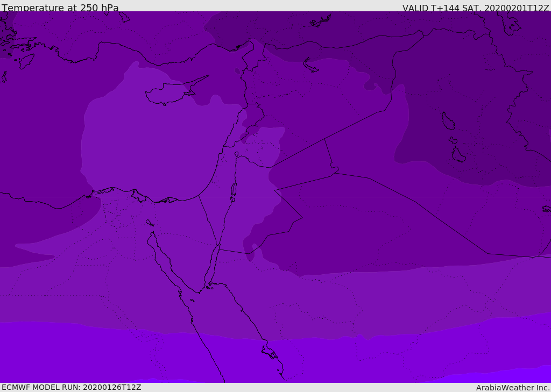Image resolution: width=551 pixels, height=392 pixels.
Task: Click the 'ECMWF MODEL RUN: 20200126T12Z' footer text
Action: point(72,388)
